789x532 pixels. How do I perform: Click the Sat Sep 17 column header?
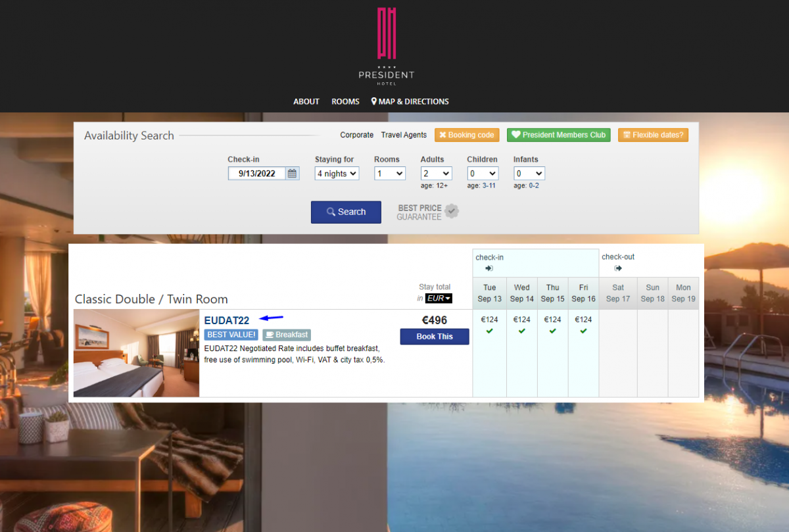point(618,293)
